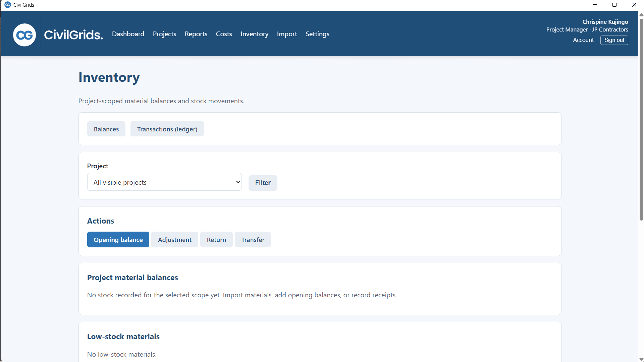This screenshot has height=362, width=644.
Task: Open the Account link
Action: pyautogui.click(x=583, y=40)
